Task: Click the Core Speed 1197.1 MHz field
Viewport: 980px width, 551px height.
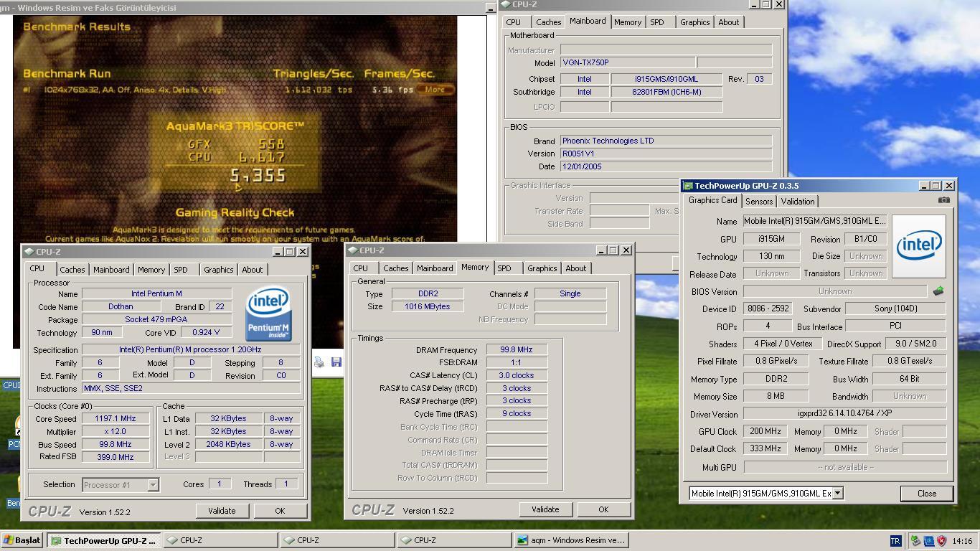Action: coord(116,418)
